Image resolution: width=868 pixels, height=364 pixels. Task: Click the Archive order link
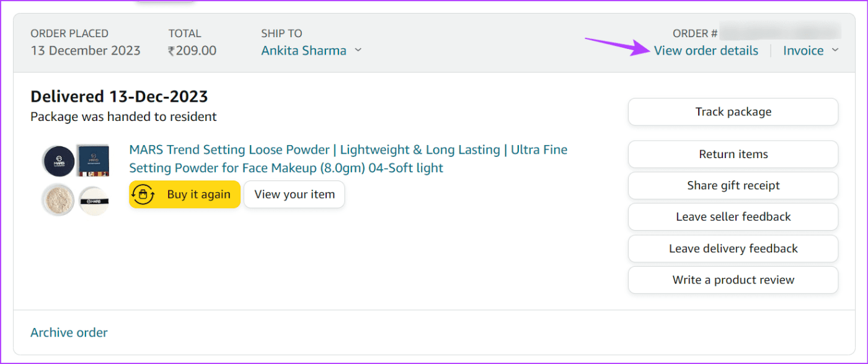[69, 333]
